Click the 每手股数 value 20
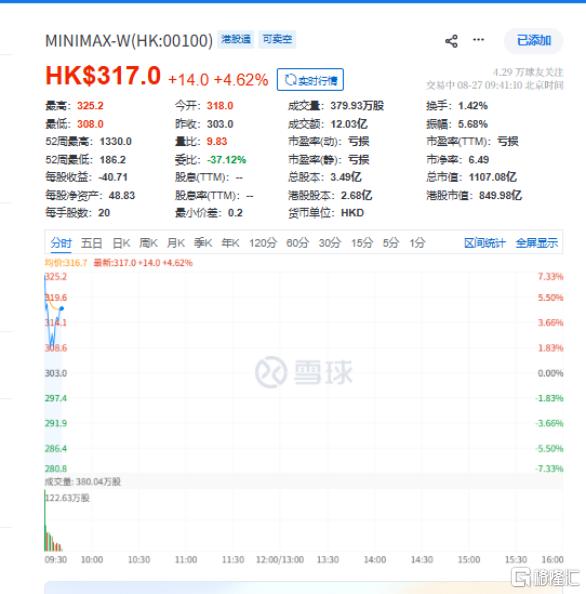586x594 pixels. click(x=104, y=213)
